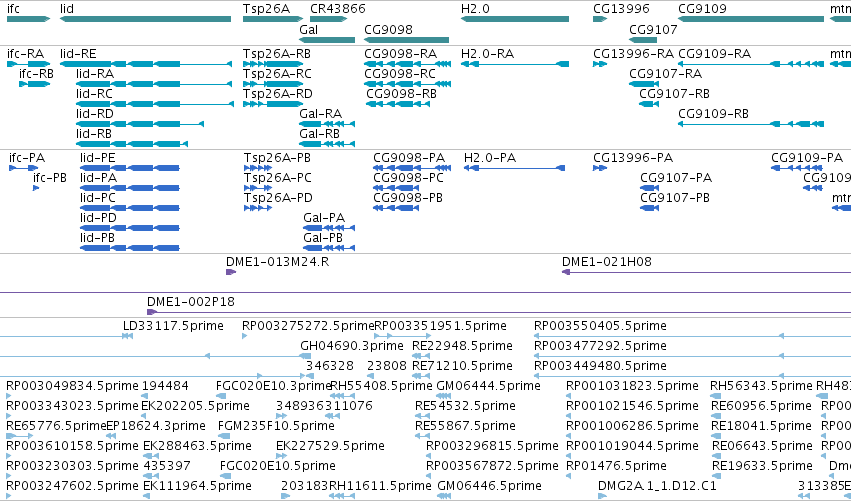Select the Gal-RA transcript

tap(327, 124)
